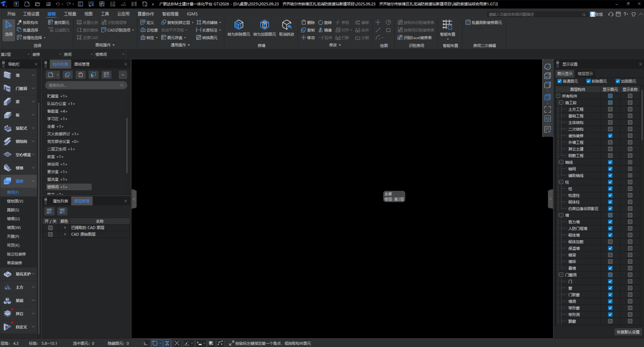The image size is (644, 347).
Task: Uncheck the 拆除图元 checkbox
Action: click(x=588, y=81)
